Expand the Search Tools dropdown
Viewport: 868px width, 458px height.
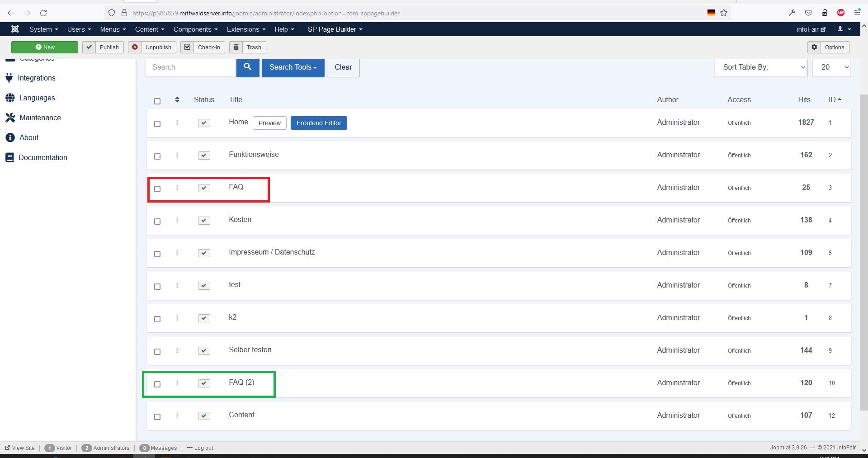292,67
